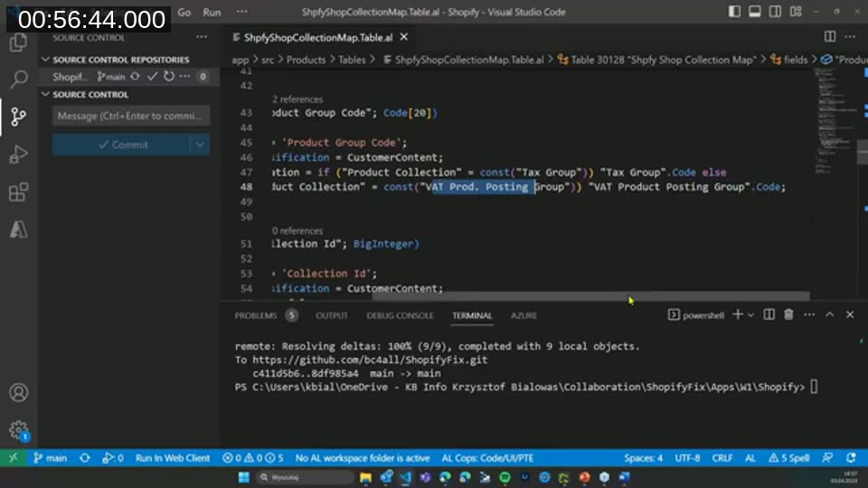Click the '2 references' code lens
The image size is (868, 488).
(297, 99)
